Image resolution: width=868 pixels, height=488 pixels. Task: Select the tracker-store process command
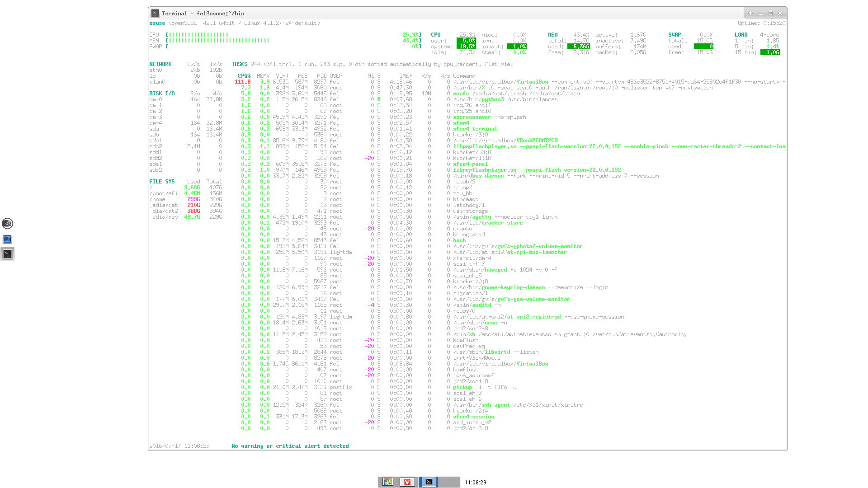[488, 223]
